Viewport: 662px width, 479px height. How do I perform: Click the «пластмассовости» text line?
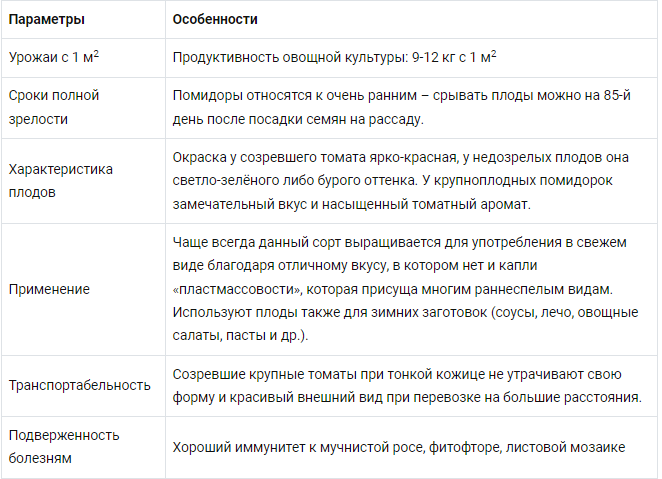tap(393, 290)
